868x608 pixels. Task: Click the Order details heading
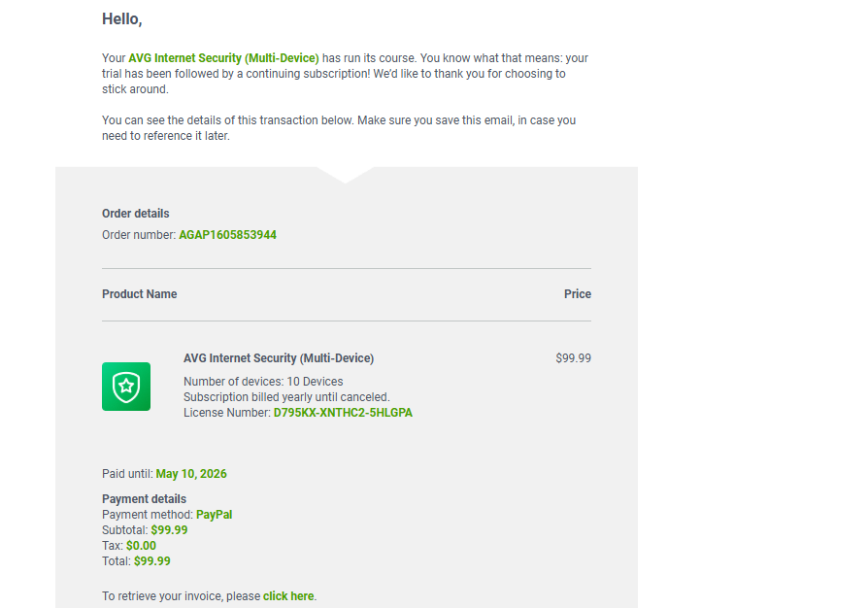tap(136, 213)
